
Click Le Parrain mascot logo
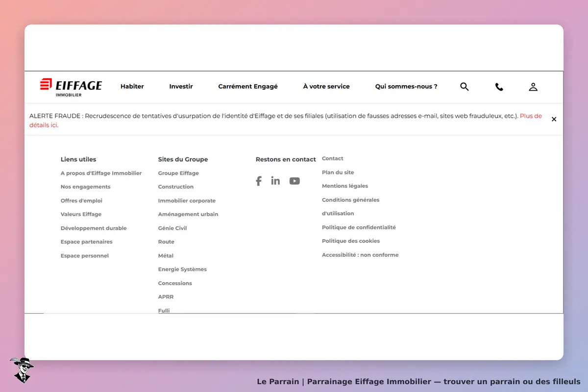point(22,370)
